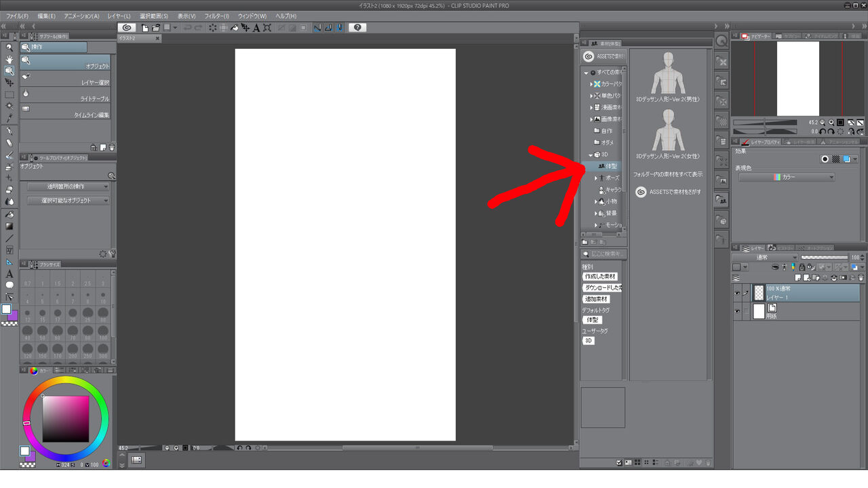Delete the selected sub tool
Viewport: 868px width, 488px height.
[x=112, y=147]
